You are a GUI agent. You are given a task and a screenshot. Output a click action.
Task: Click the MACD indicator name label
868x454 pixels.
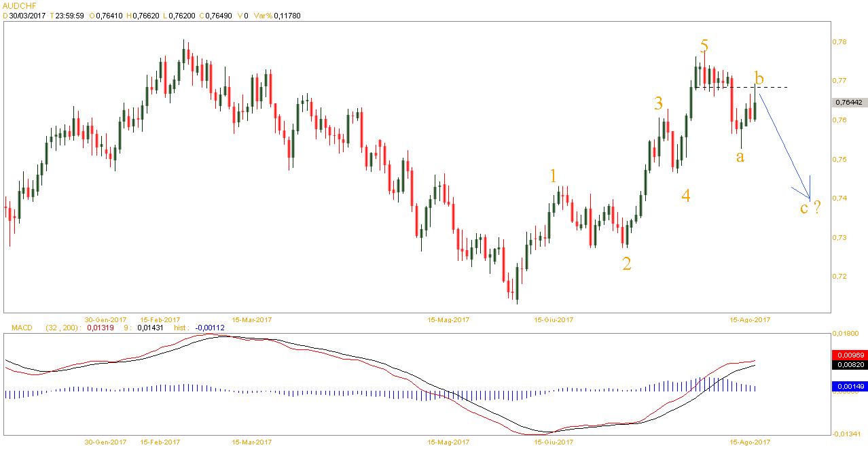pyautogui.click(x=22, y=328)
